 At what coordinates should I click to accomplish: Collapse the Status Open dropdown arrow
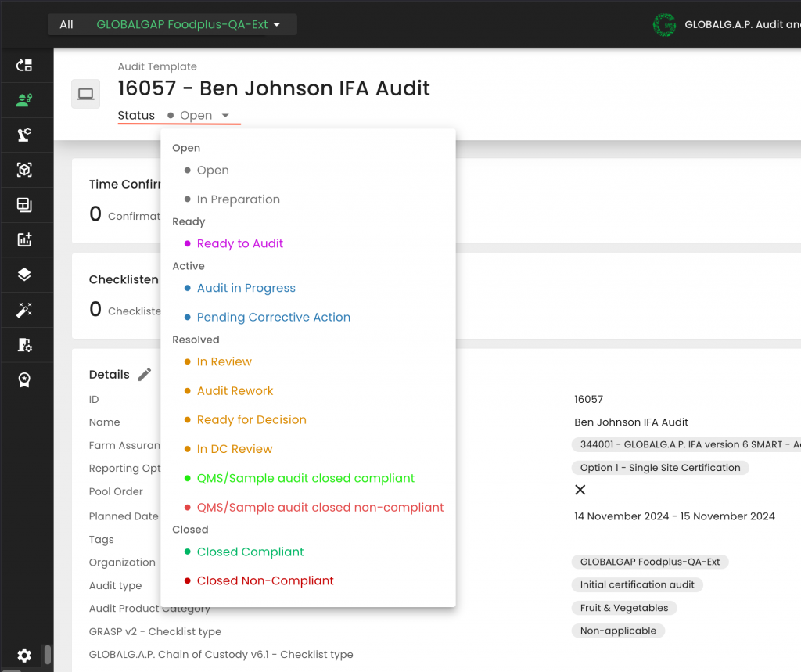pos(225,116)
